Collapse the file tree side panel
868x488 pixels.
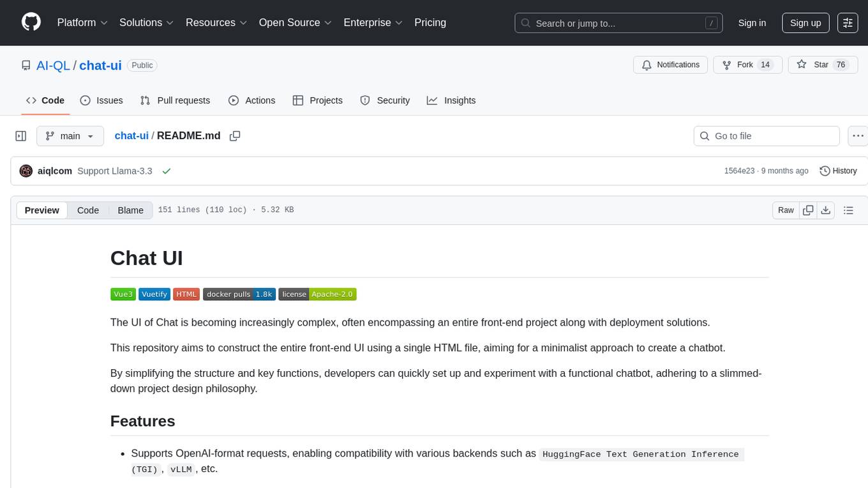[x=21, y=136]
